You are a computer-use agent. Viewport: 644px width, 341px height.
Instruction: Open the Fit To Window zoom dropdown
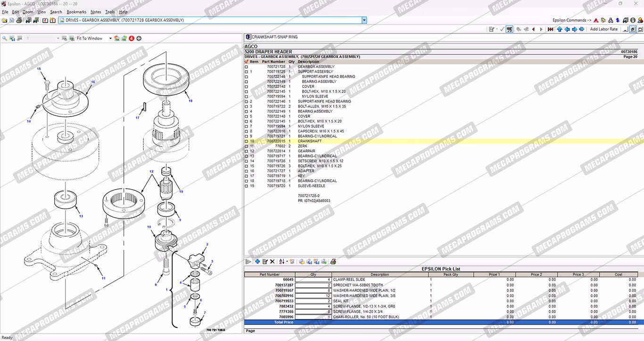click(x=110, y=38)
